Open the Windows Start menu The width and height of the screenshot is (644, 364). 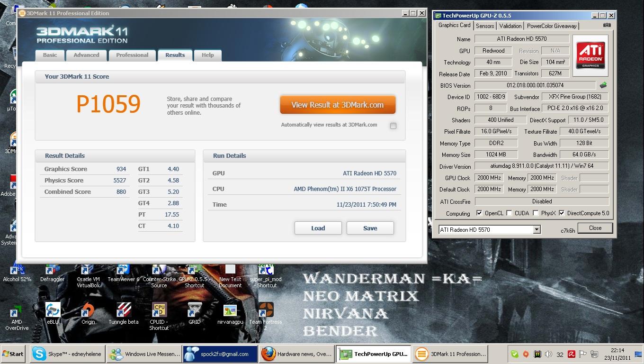click(13, 354)
